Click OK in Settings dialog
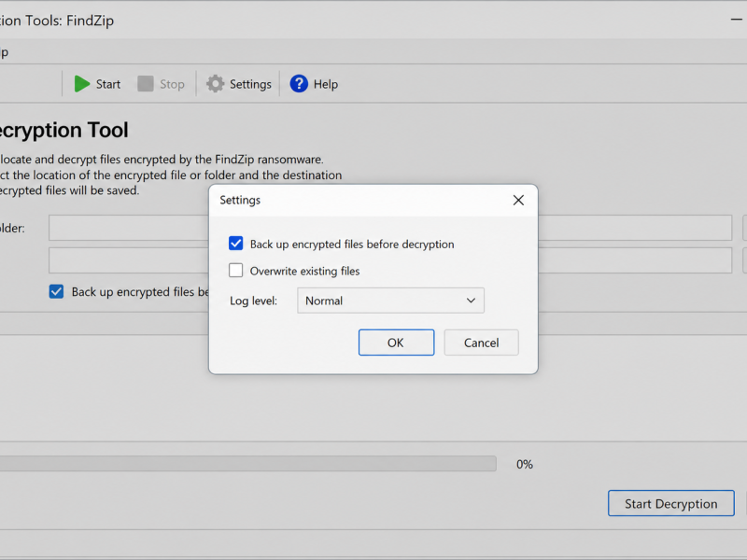Viewport: 747px width, 560px height. click(x=396, y=343)
